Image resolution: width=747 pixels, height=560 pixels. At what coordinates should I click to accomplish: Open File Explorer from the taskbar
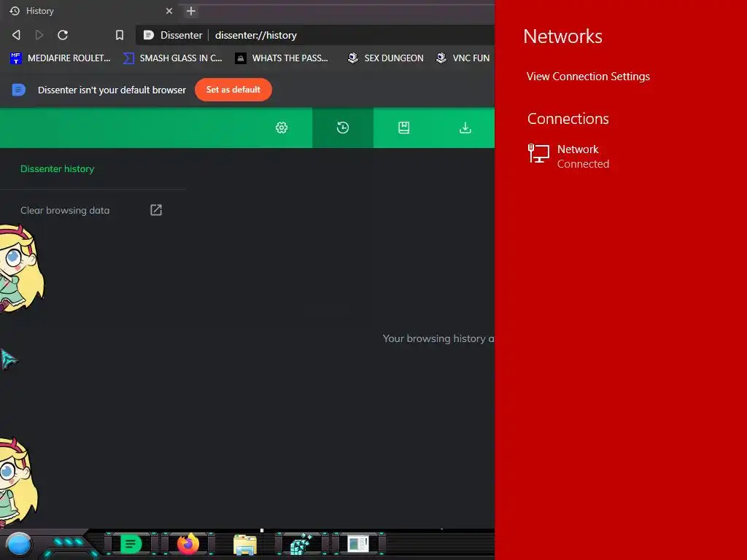(245, 545)
